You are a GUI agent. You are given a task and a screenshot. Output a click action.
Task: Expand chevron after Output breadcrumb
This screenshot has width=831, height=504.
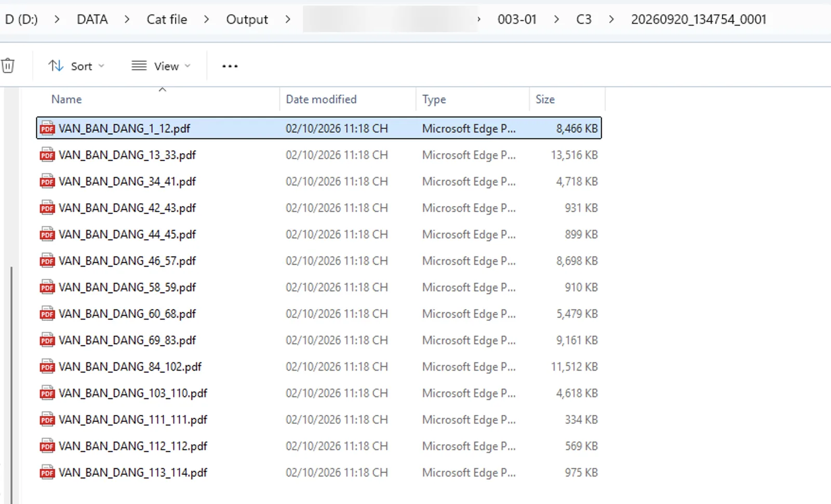click(x=288, y=19)
